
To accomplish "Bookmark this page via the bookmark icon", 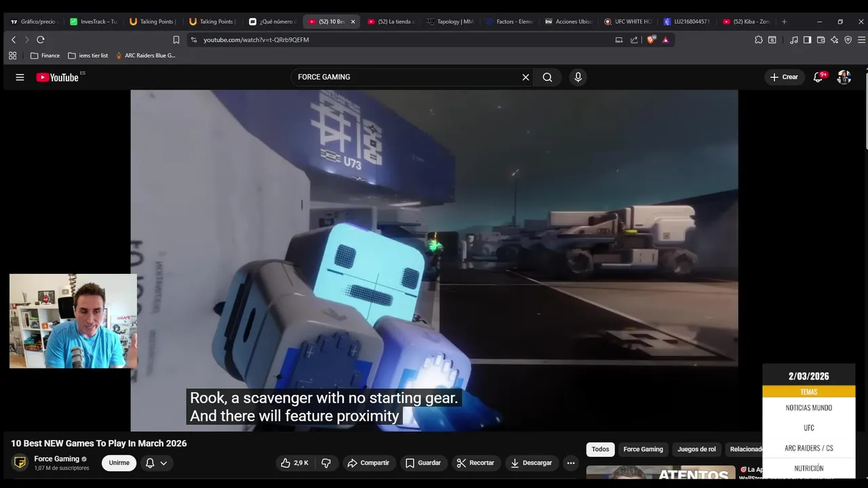I will click(176, 40).
